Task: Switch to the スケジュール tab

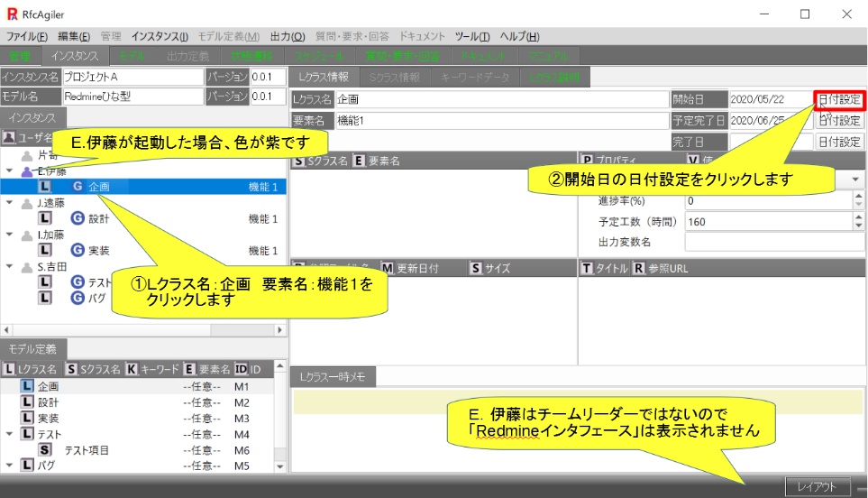Action: coord(318,56)
